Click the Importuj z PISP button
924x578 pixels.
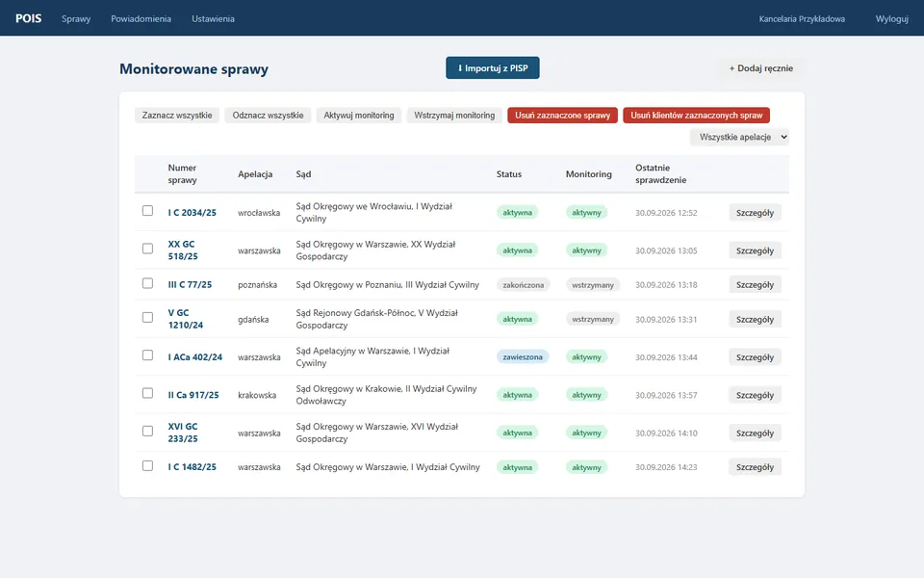(x=493, y=67)
